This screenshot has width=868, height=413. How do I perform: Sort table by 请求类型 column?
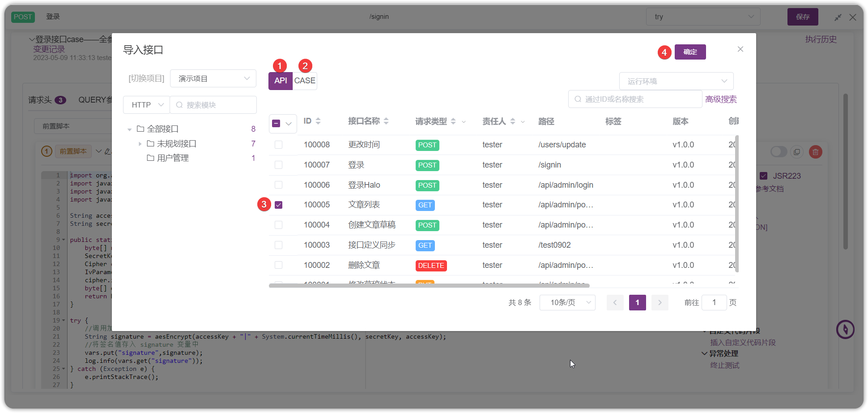tap(453, 121)
